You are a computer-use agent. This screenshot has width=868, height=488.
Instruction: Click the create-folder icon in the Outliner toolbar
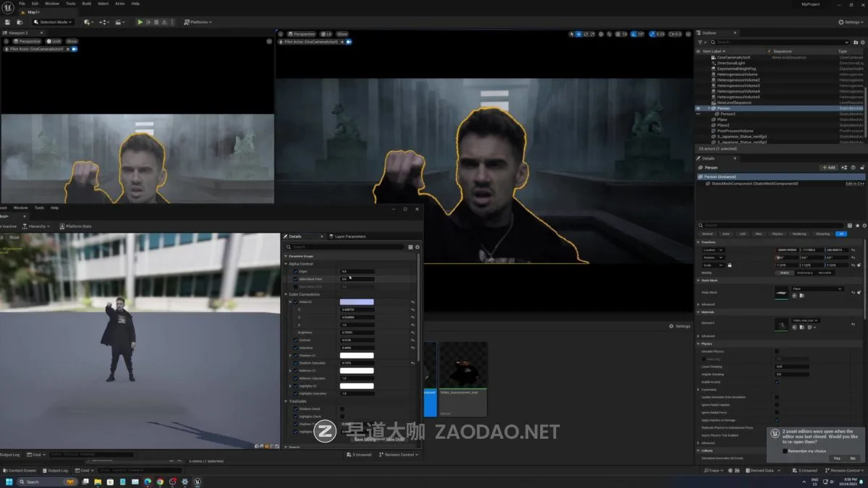(856, 43)
